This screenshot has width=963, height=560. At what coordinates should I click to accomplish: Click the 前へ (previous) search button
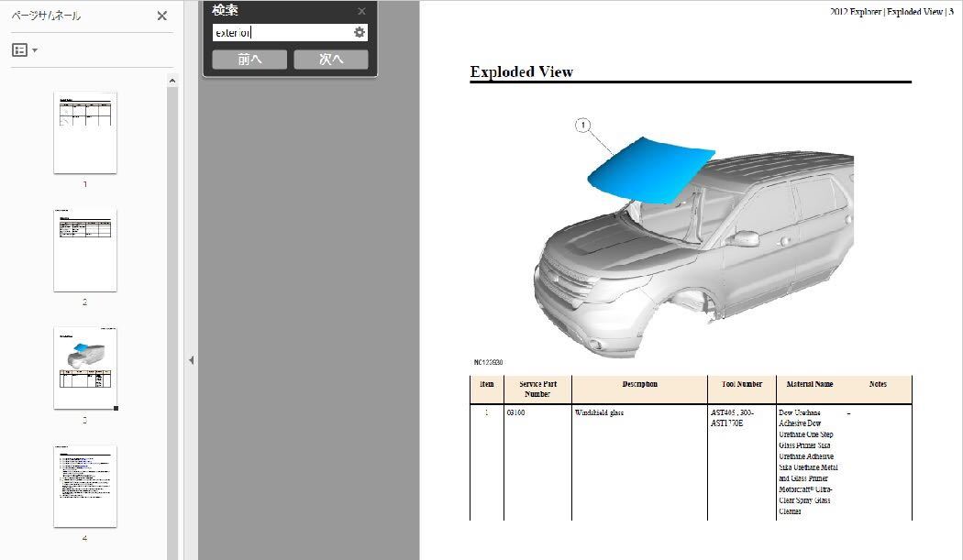[249, 60]
